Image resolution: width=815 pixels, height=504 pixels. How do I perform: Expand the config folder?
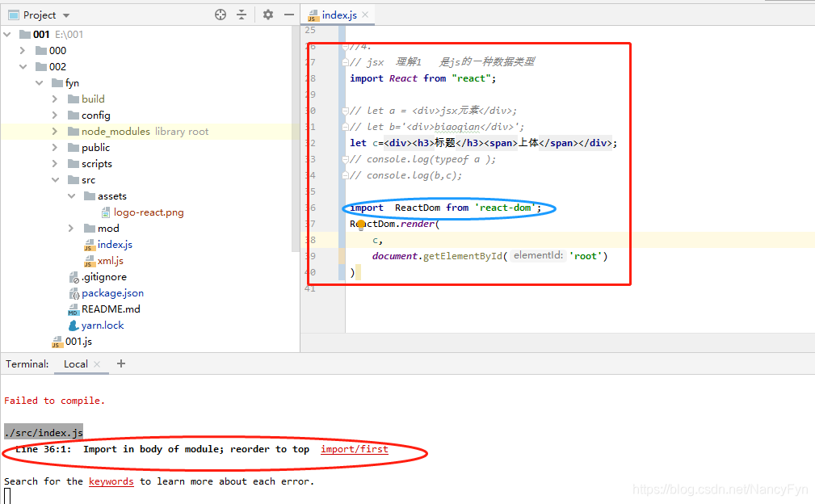tap(55, 115)
